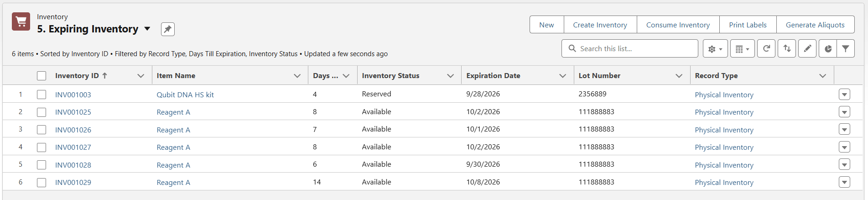Open the list view picker dropdown arrow
The height and width of the screenshot is (200, 868).
coord(147,29)
